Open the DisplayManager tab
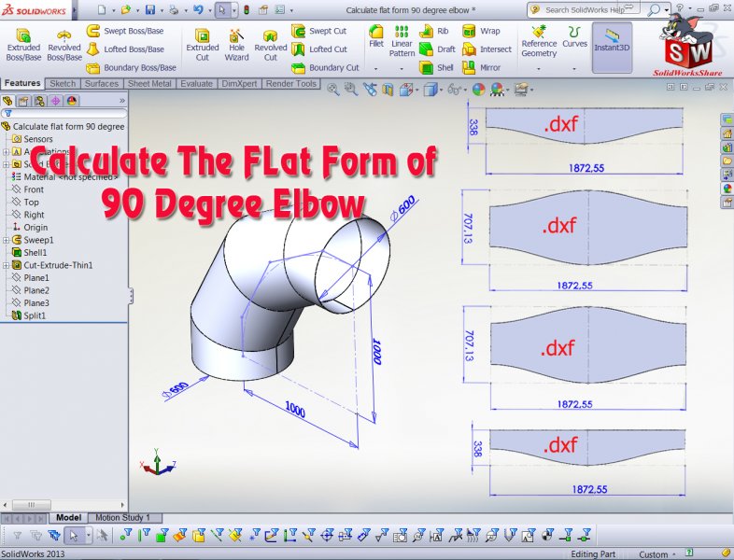The image size is (734, 560). tap(71, 101)
